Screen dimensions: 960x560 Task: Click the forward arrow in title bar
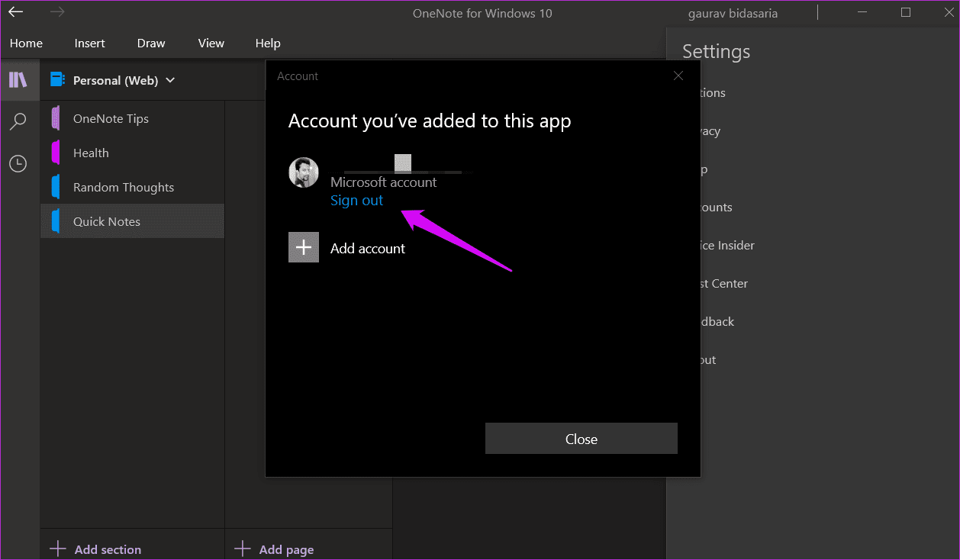click(57, 12)
